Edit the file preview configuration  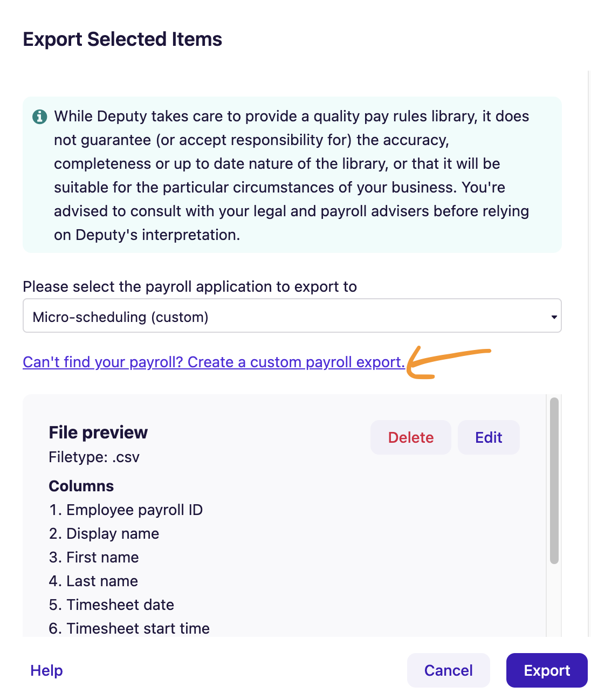489,437
